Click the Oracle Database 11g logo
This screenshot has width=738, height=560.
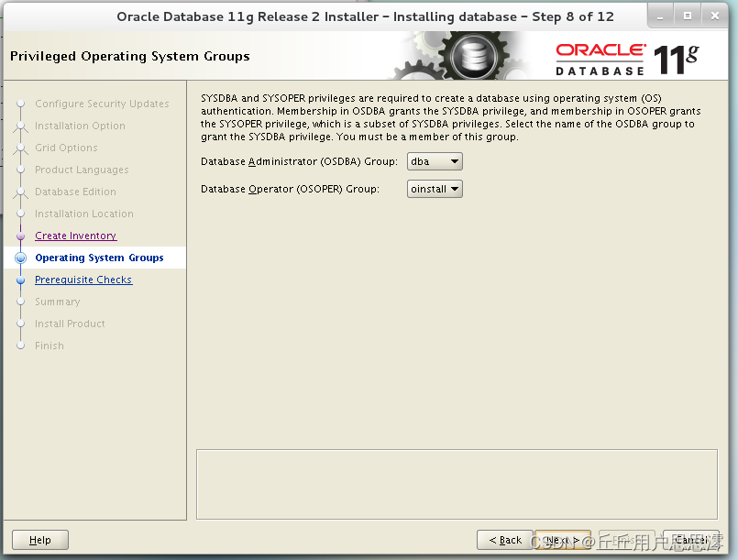(x=626, y=59)
